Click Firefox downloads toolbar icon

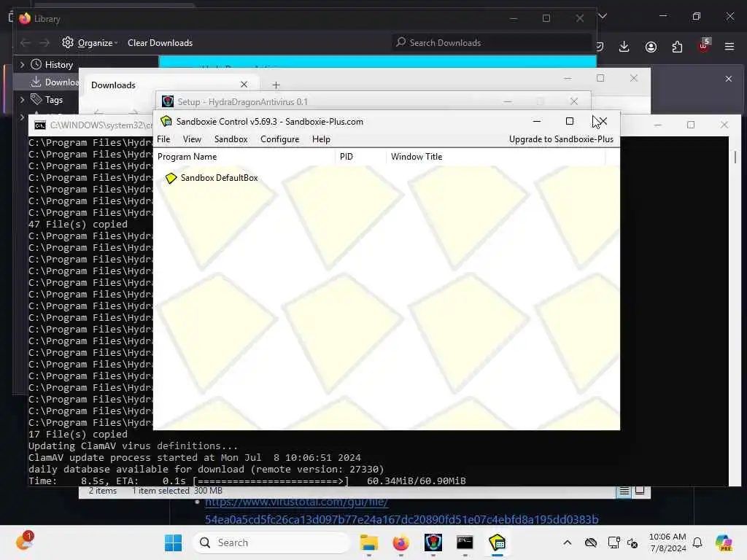pos(624,47)
